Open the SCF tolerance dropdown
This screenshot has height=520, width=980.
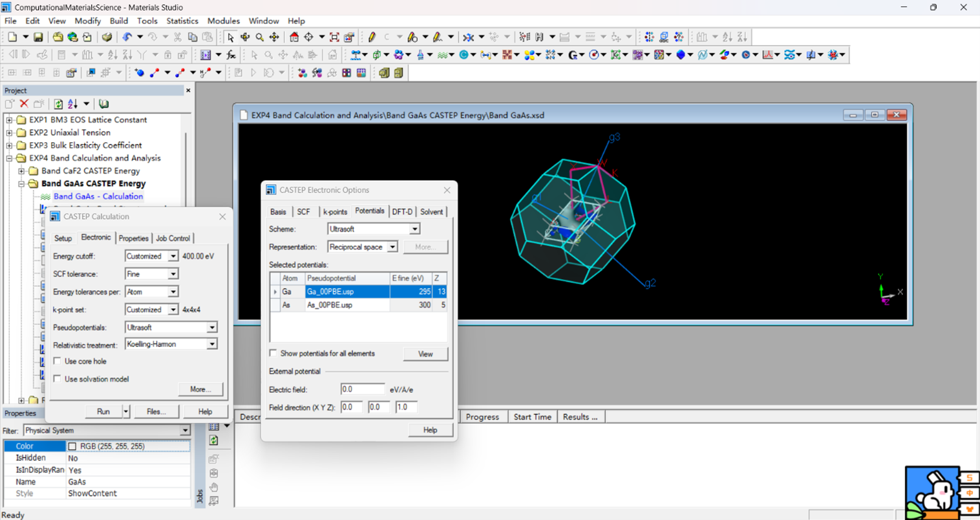(x=173, y=275)
